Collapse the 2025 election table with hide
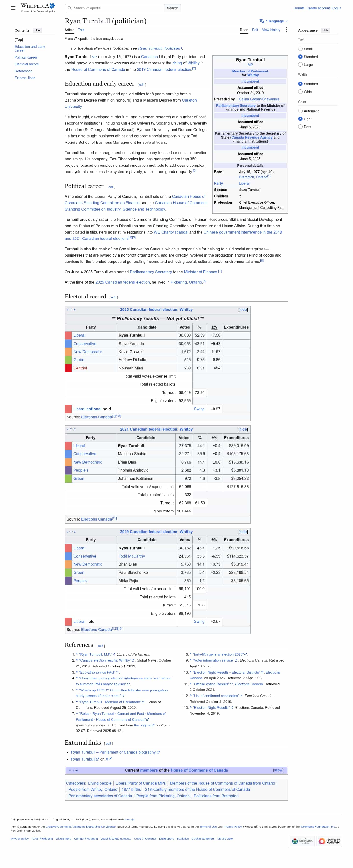The width and height of the screenshot is (353, 868). (x=243, y=310)
